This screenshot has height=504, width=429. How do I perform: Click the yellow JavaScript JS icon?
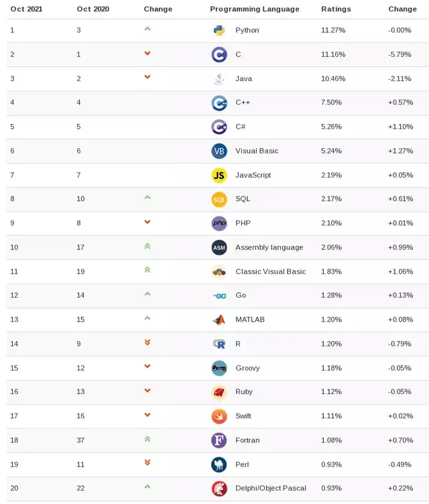pyautogui.click(x=219, y=175)
